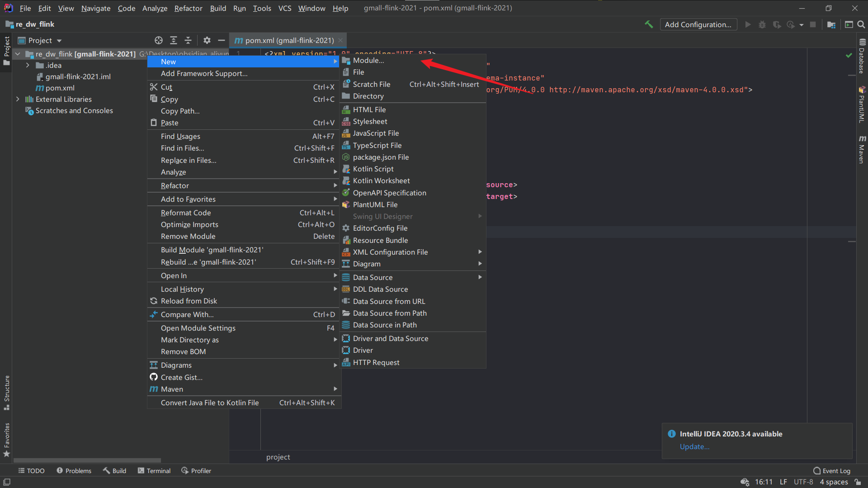This screenshot has height=488, width=868.
Task: Open the Structure side tool window
Action: click(x=7, y=393)
